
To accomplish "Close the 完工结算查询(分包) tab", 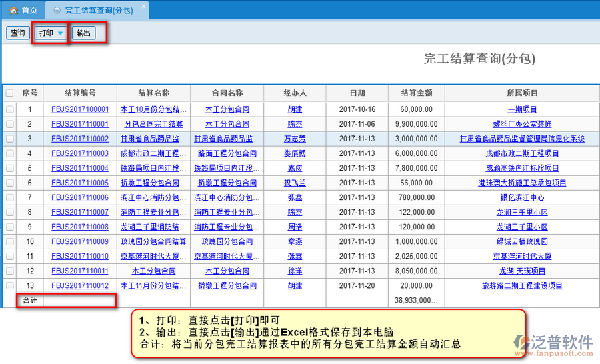I will pos(143,7).
